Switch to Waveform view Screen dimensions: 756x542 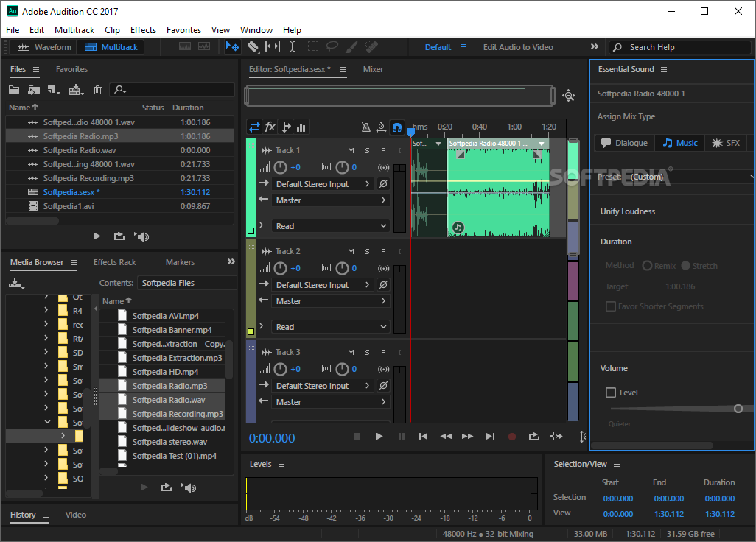(x=45, y=47)
